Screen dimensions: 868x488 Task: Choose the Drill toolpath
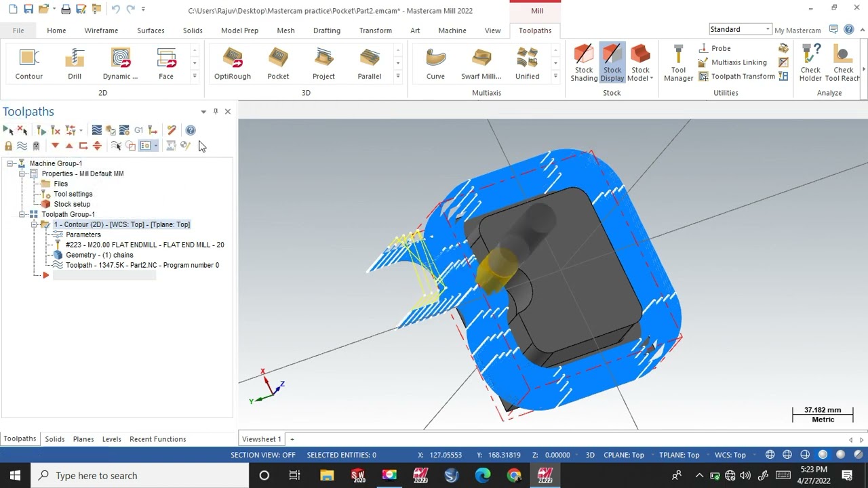pos(75,64)
